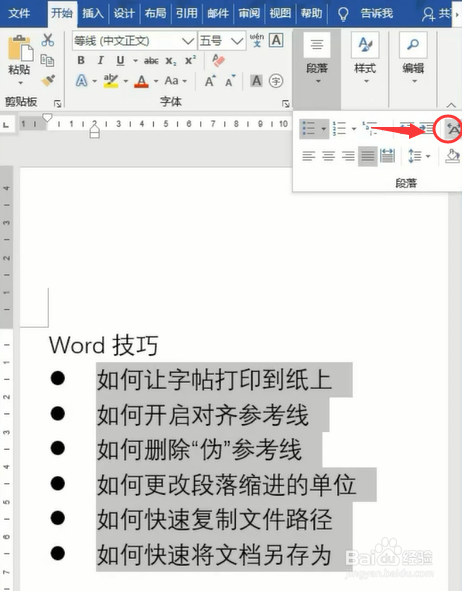Click the Paste clipboard icon
The image size is (462, 591).
coord(20,48)
